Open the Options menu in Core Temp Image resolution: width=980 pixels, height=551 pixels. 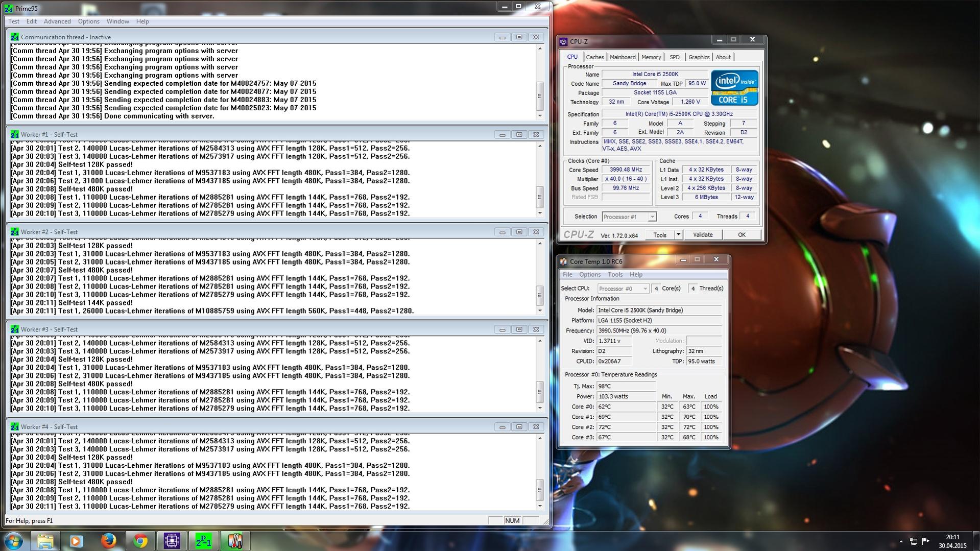pos(590,275)
